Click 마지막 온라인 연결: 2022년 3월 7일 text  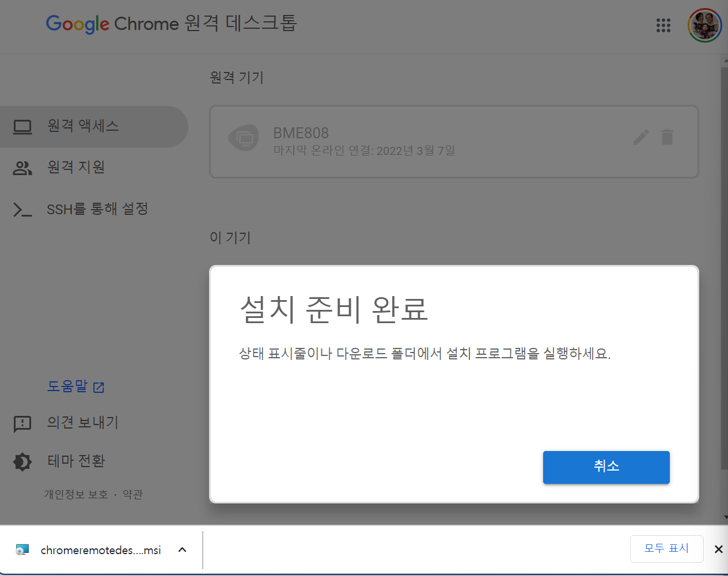point(364,150)
